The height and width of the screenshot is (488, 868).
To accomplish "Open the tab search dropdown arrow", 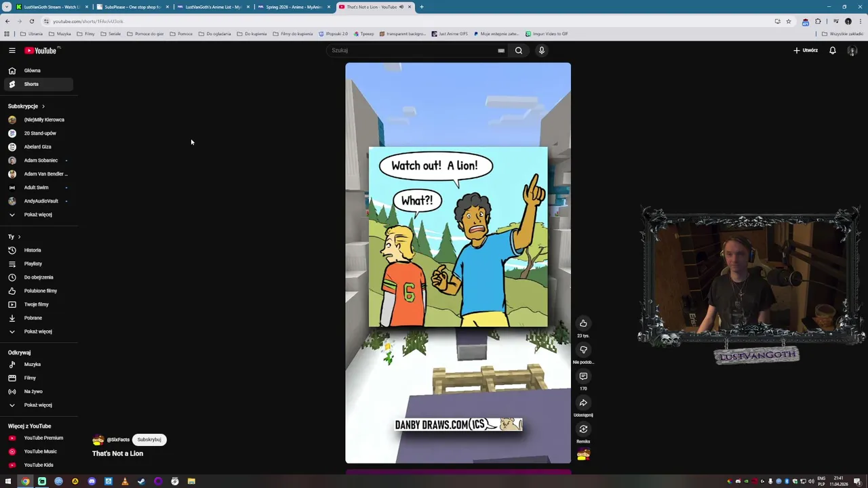I will [6, 7].
